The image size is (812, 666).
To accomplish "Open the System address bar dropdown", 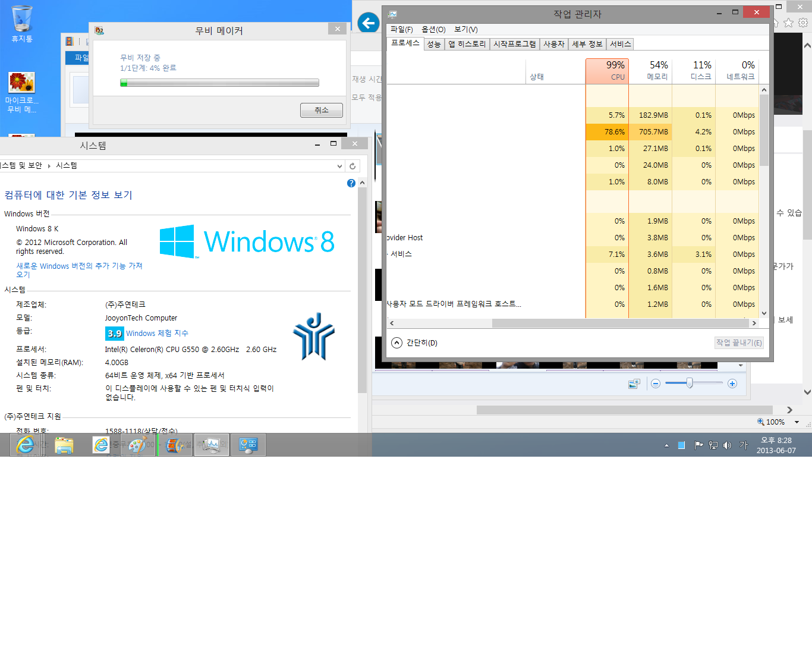I will pyautogui.click(x=339, y=166).
